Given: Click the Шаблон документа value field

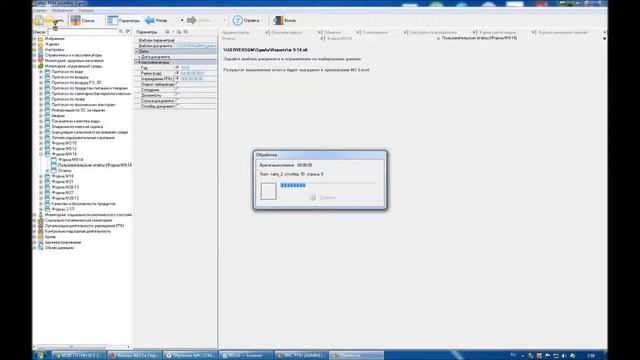Looking at the screenshot, I should click(196, 46).
